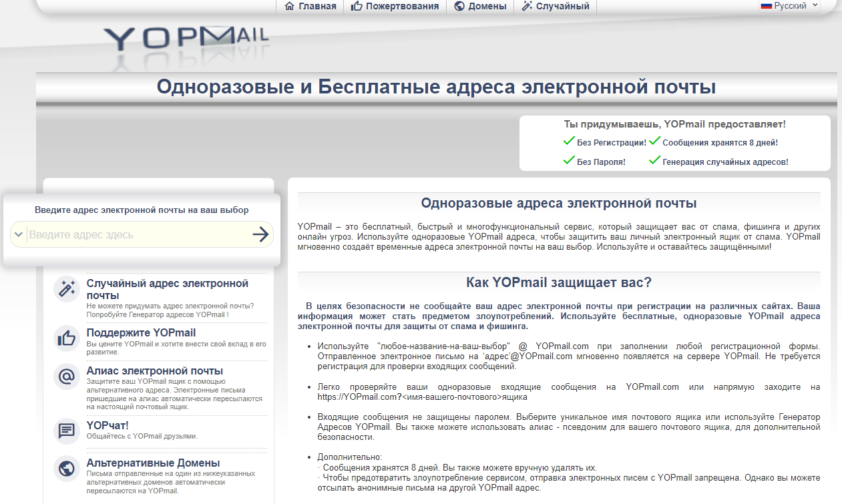The height and width of the screenshot is (504, 842).
Task: Open the Алиас электронной почты link
Action: [x=155, y=371]
